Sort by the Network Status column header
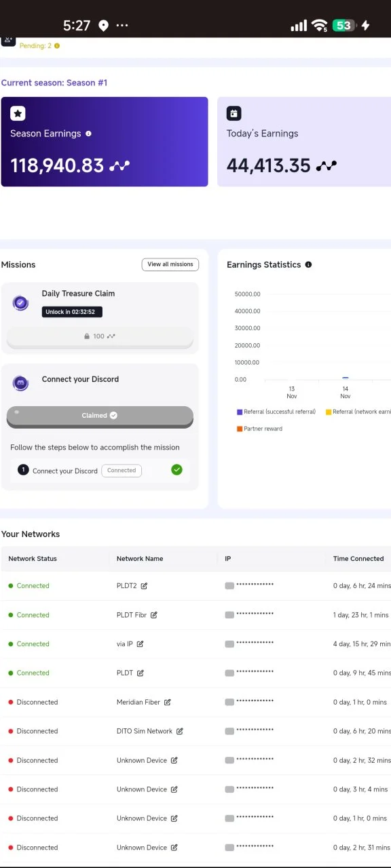The height and width of the screenshot is (868, 391). 33,559
